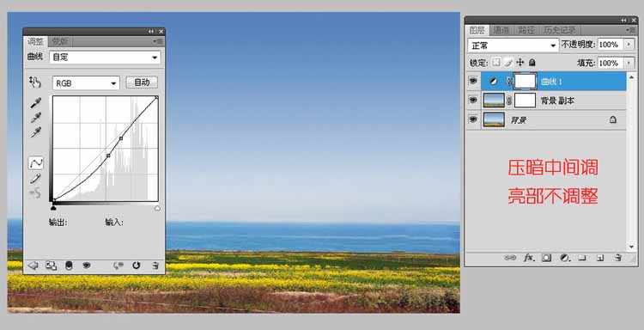Screen dimensions: 644x330
Task: Click the reset adjustment icon in curves panel
Action: coord(137,266)
